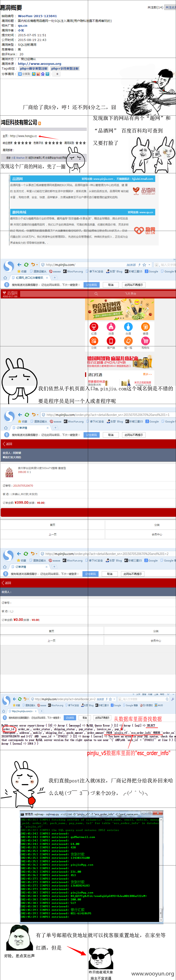The height and width of the screenshot is (980, 176).
Task: Click undo-close arrow icon in the homepage browser
Action: (34, 264)
